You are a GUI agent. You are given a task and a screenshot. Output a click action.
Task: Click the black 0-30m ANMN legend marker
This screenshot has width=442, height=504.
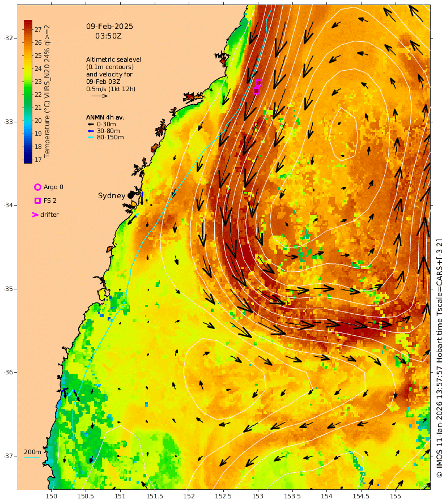[x=91, y=124]
